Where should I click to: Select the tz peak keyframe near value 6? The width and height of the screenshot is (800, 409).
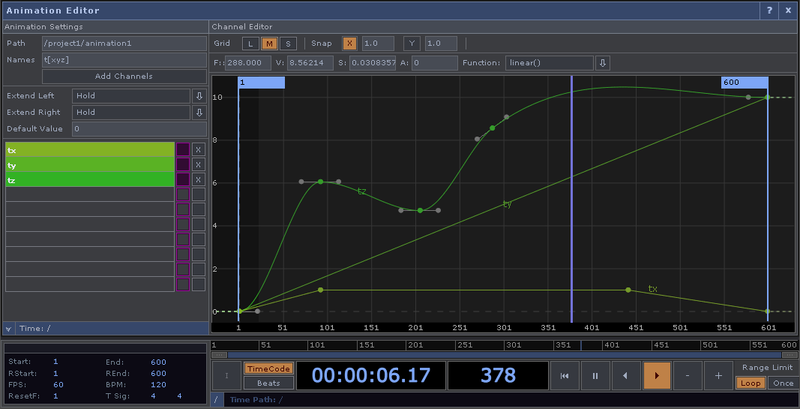pyautogui.click(x=320, y=182)
